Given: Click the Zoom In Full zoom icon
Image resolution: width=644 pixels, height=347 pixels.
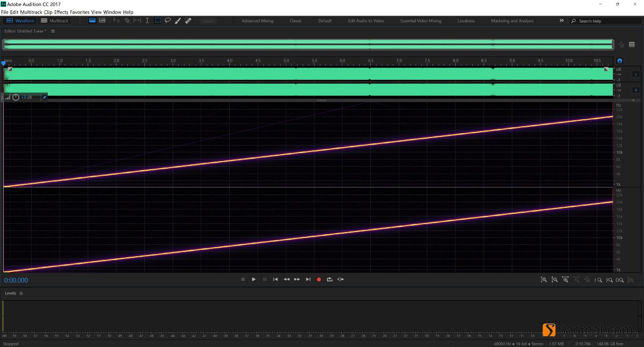Looking at the screenshot, I should 565,279.
